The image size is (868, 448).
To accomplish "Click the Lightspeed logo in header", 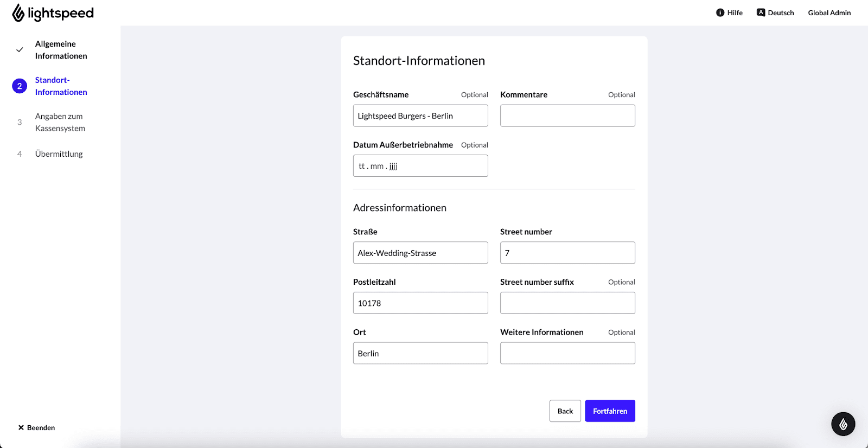I will tap(53, 13).
